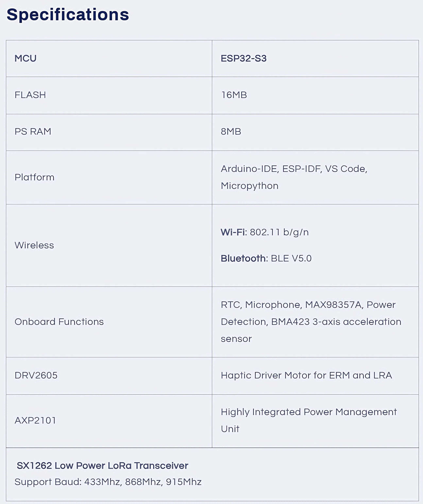Viewport: 423px width, 504px height.
Task: Select the DRV2605 row label
Action: point(36,375)
